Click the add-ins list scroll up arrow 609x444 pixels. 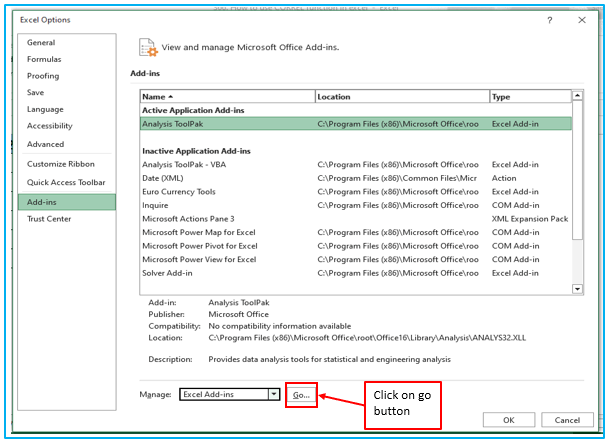coord(578,96)
